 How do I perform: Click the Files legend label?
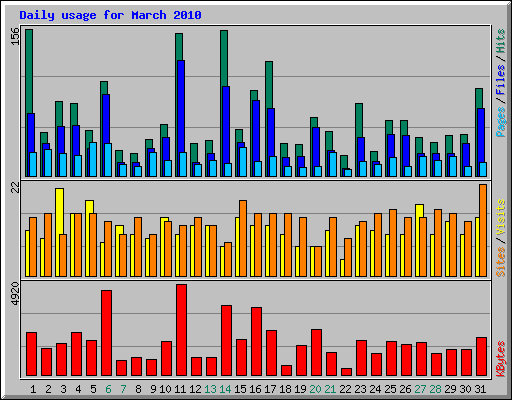click(x=500, y=80)
